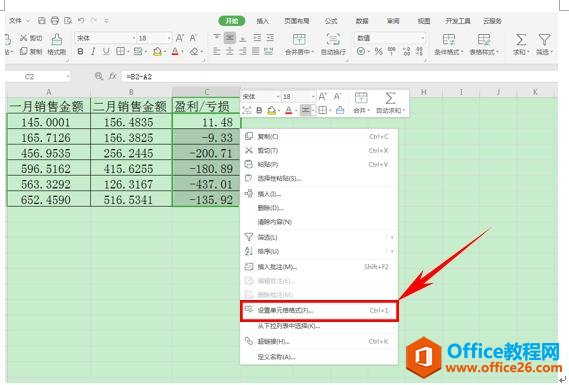Expand the Sort (排序) context submenu
The height and width of the screenshot is (385, 569).
coord(319,251)
